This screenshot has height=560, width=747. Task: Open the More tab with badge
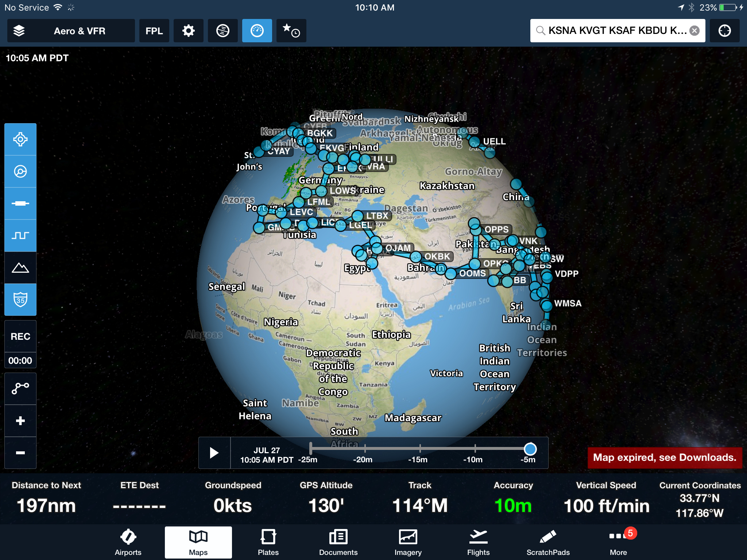pyautogui.click(x=619, y=542)
